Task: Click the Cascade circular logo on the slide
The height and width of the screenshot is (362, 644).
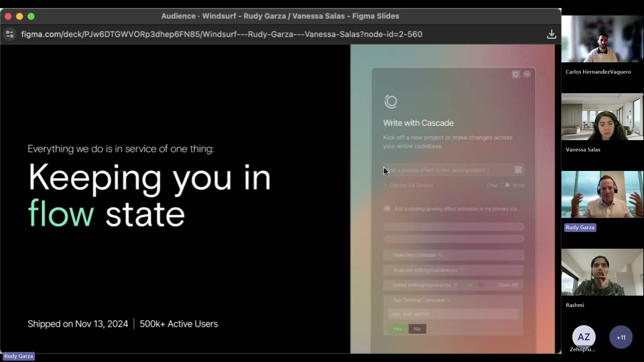Action: click(x=390, y=102)
